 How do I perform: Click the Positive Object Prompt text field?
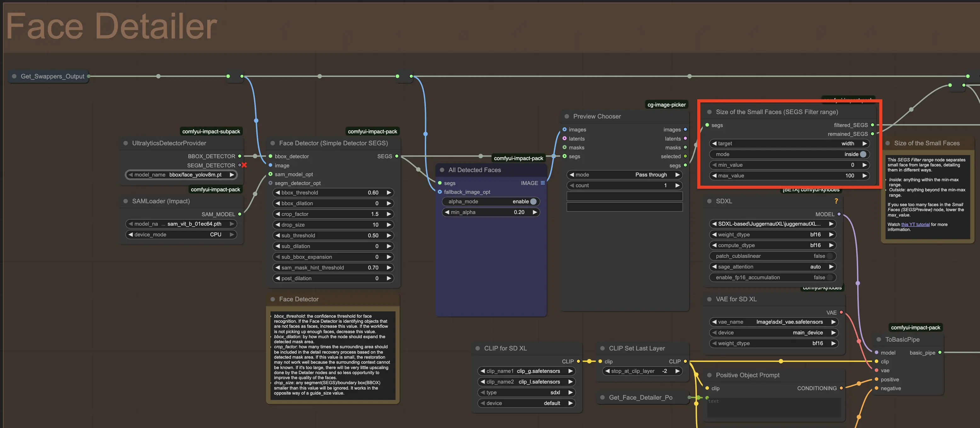pos(773,408)
